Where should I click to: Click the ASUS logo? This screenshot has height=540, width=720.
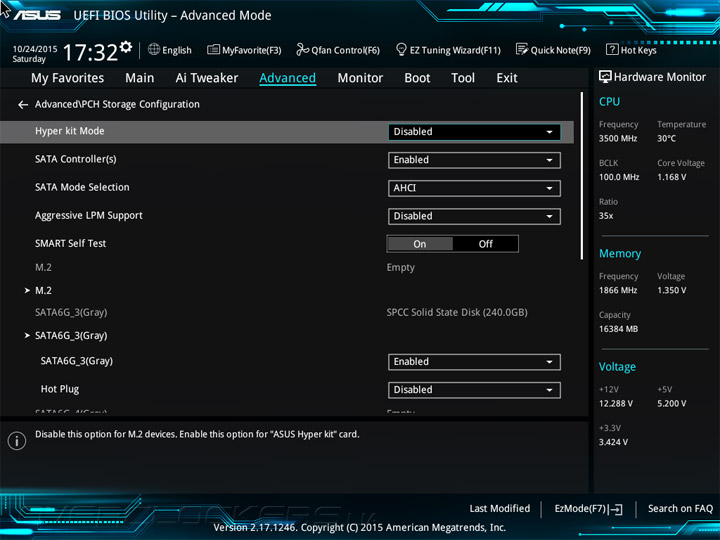pyautogui.click(x=37, y=15)
